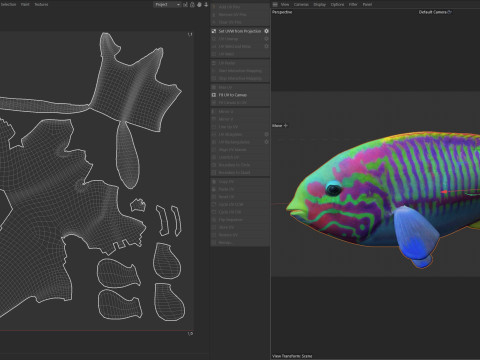Click the Move tool indicator in viewport
This screenshot has width=480, height=360.
pyautogui.click(x=280, y=126)
